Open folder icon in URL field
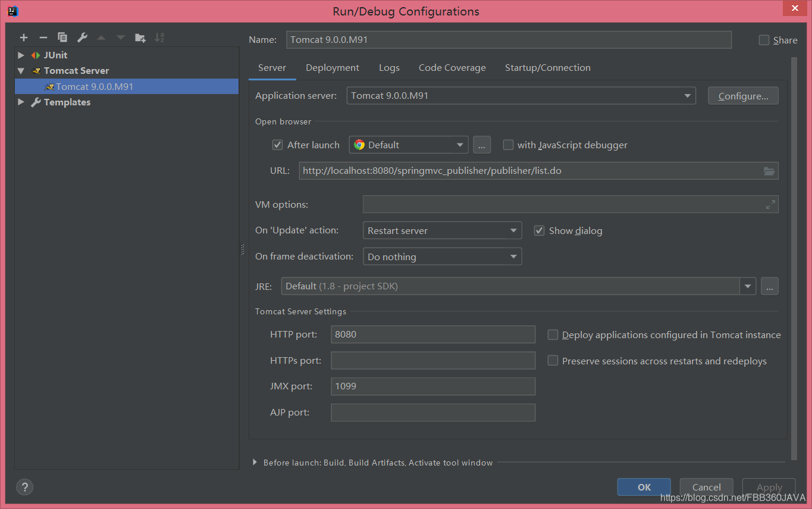This screenshot has height=509, width=812. coord(769,171)
